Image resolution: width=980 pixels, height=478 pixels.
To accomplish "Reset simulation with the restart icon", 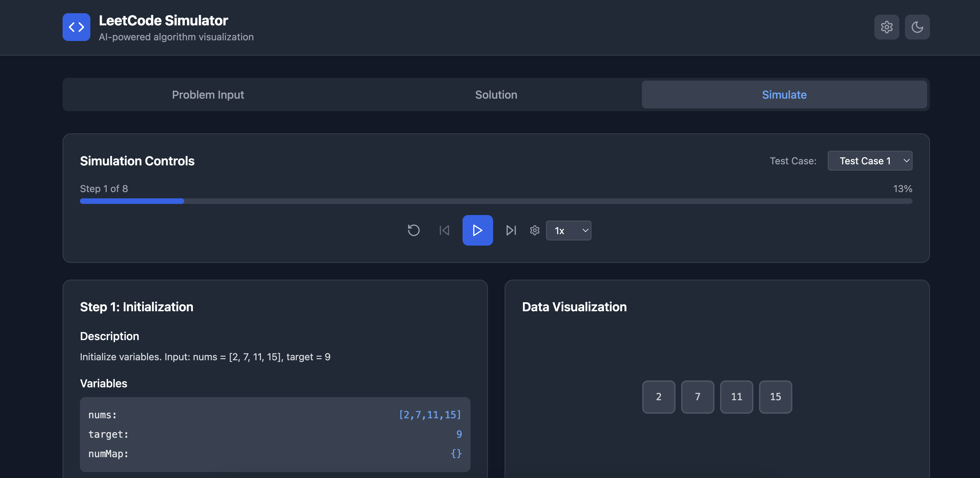I will point(414,230).
